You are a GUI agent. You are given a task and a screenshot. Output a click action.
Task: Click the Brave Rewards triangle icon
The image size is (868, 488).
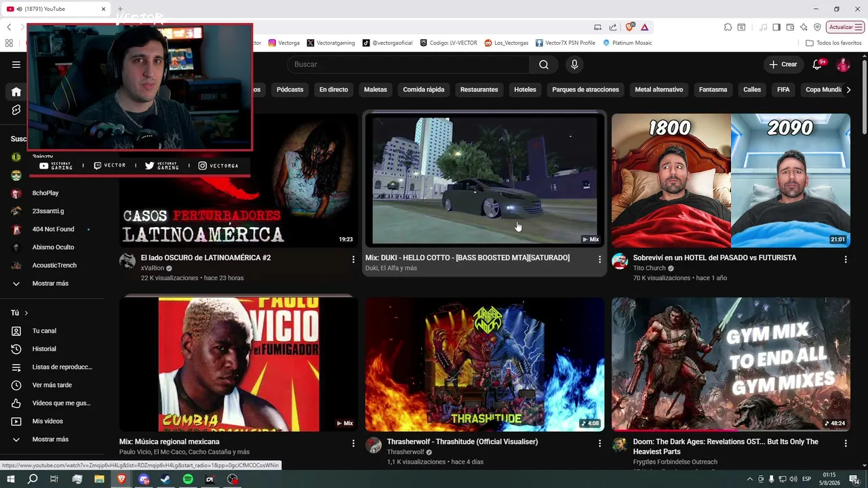pyautogui.click(x=644, y=27)
